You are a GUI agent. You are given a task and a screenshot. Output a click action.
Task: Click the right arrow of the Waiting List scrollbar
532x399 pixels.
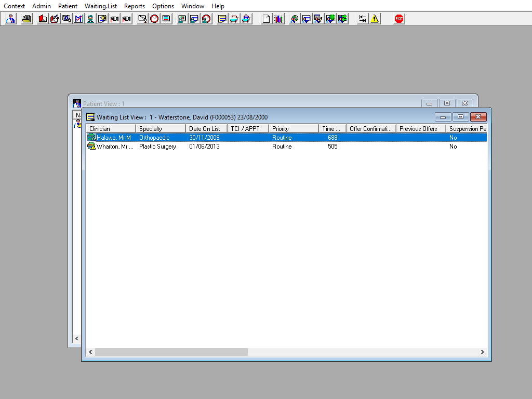point(483,352)
